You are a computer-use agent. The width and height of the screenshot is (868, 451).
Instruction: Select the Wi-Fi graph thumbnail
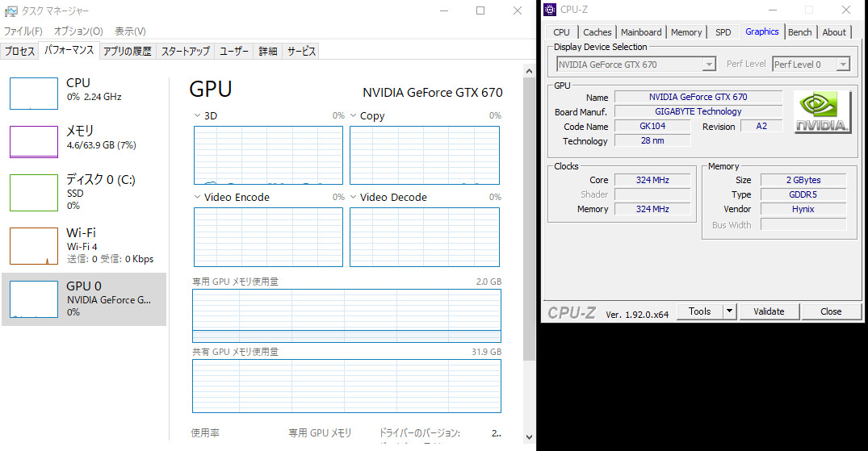pos(34,246)
